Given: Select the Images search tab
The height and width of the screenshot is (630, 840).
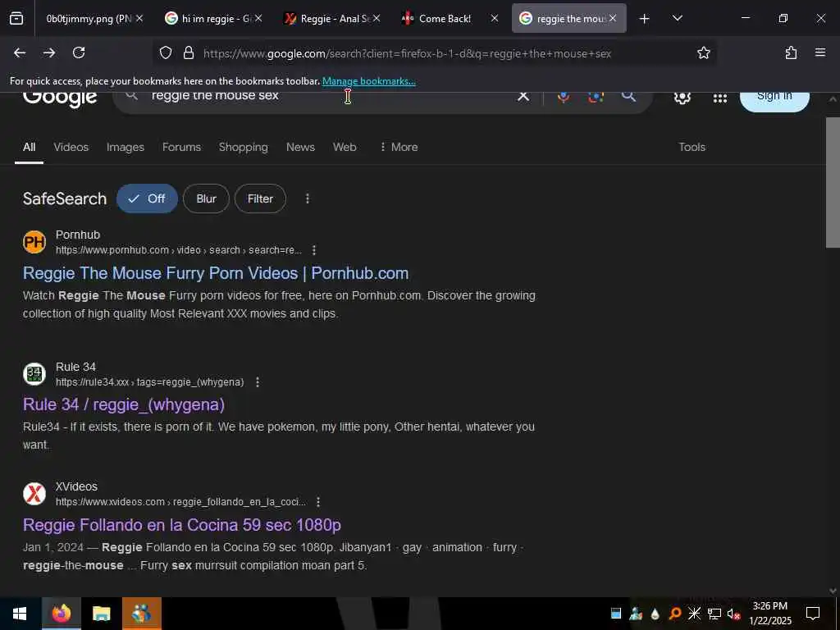Looking at the screenshot, I should 126,147.
